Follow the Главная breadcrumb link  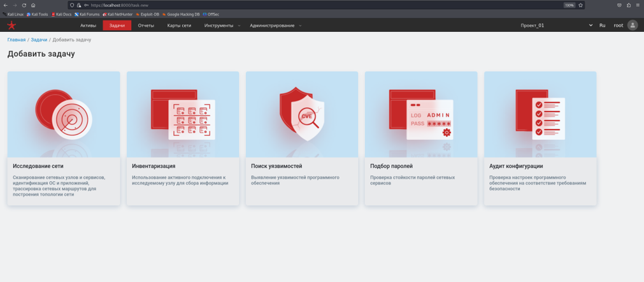pos(17,40)
